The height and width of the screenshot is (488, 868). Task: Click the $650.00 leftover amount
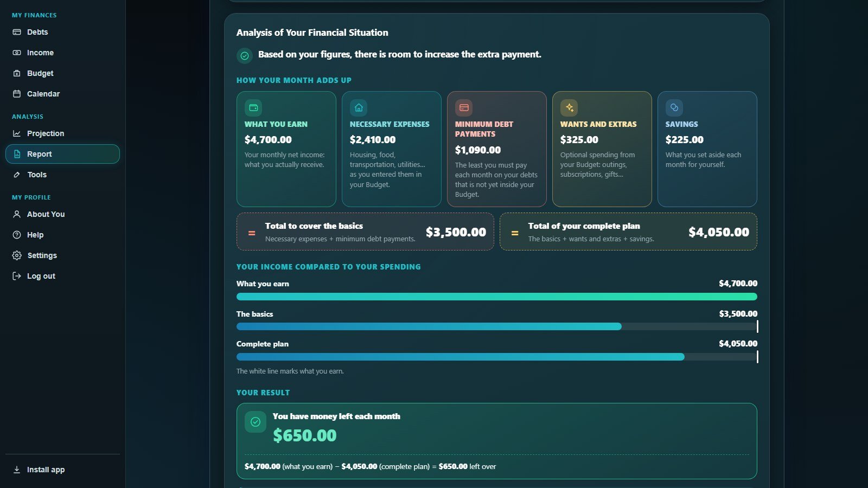304,435
